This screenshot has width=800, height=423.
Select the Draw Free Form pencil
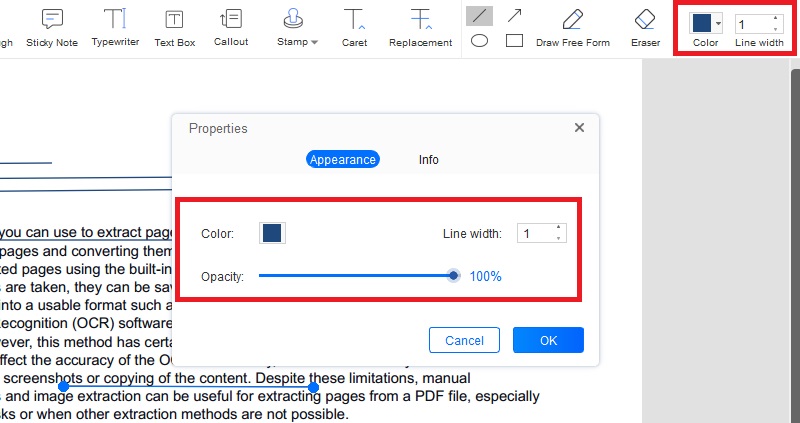pos(572,29)
